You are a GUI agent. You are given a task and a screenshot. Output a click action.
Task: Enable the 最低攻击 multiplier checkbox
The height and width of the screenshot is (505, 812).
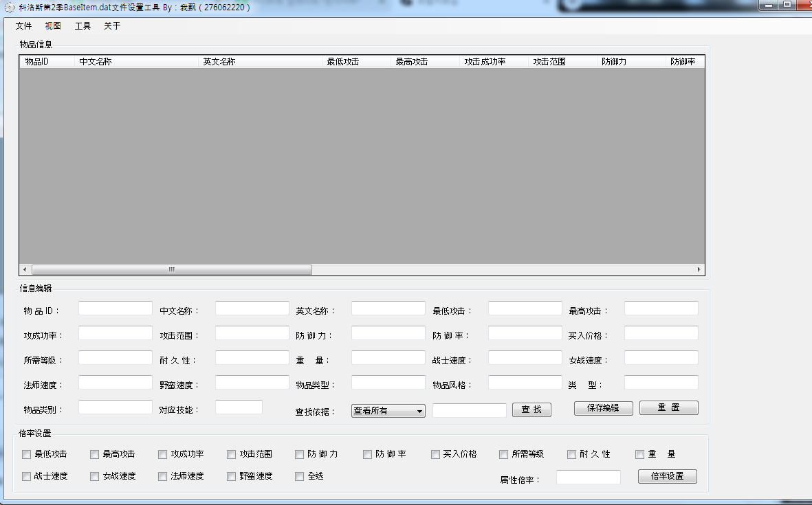[27, 454]
